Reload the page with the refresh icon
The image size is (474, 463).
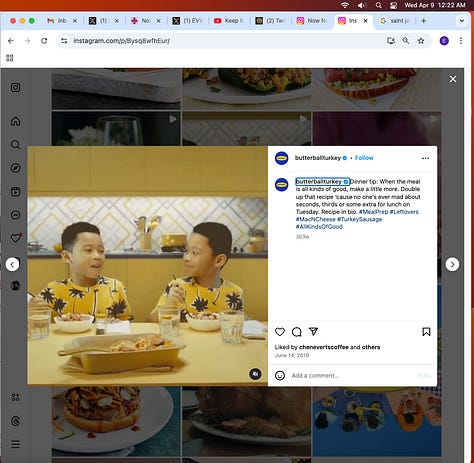pos(44,41)
